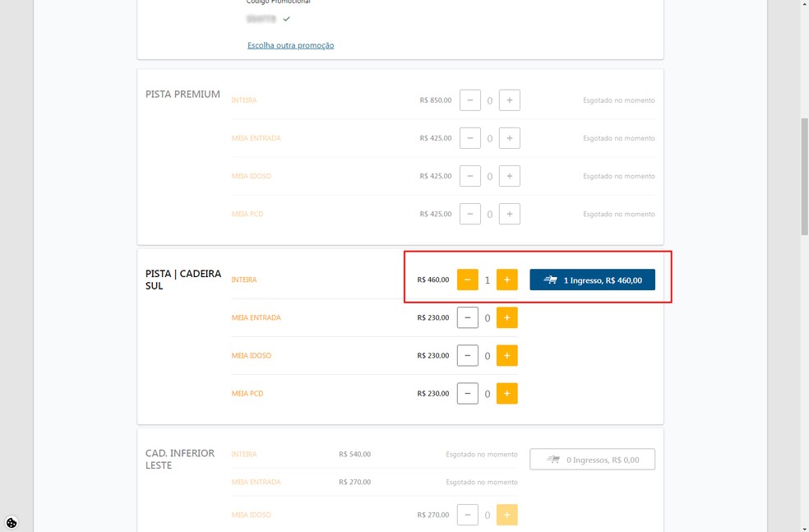Click Esgotado no momento beside R$ 850,00

618,100
